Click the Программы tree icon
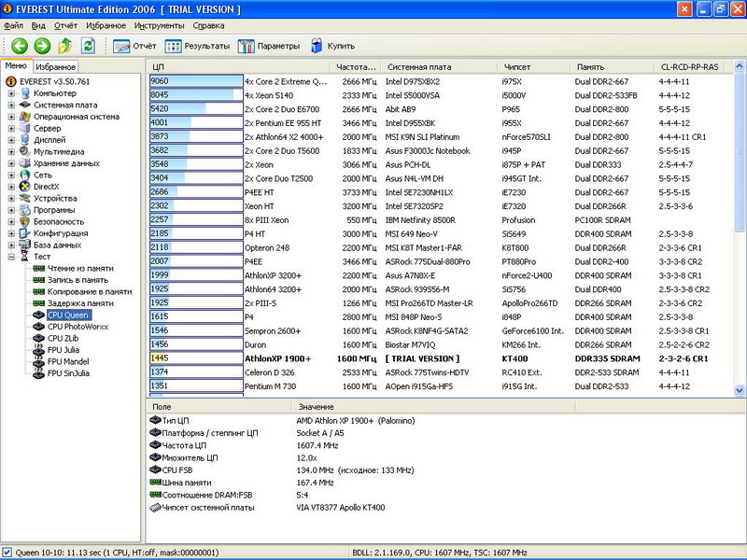Screen dimensions: 747x560 click(25, 210)
